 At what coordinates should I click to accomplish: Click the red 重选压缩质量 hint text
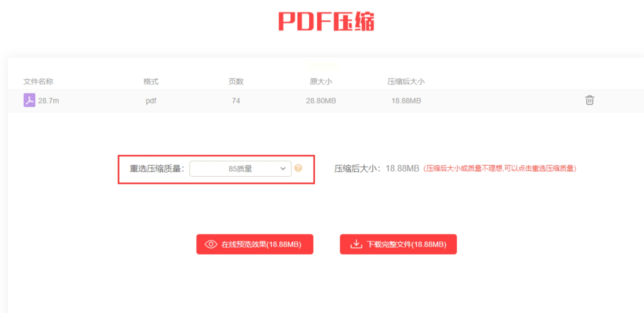tap(499, 169)
